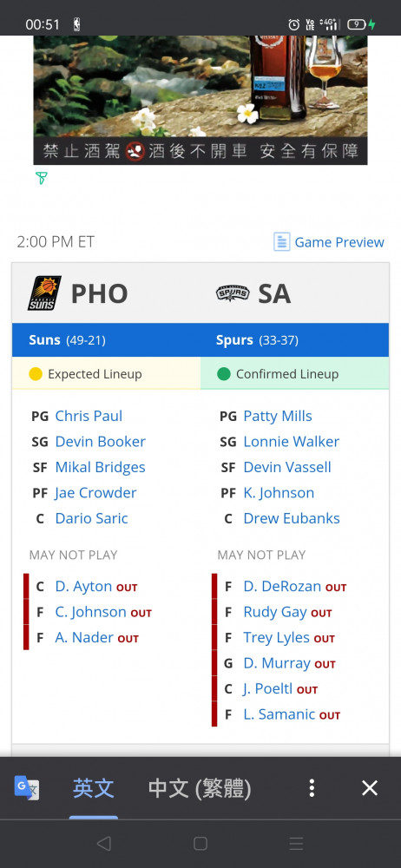The height and width of the screenshot is (868, 401).
Task: Tap the liquor advertisement banner
Action: (x=200, y=100)
